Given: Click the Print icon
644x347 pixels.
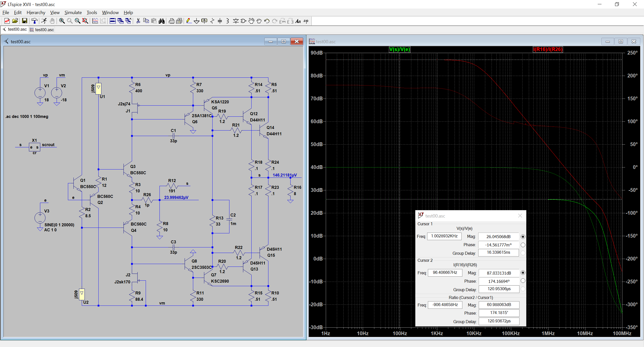Looking at the screenshot, I should coord(179,21).
